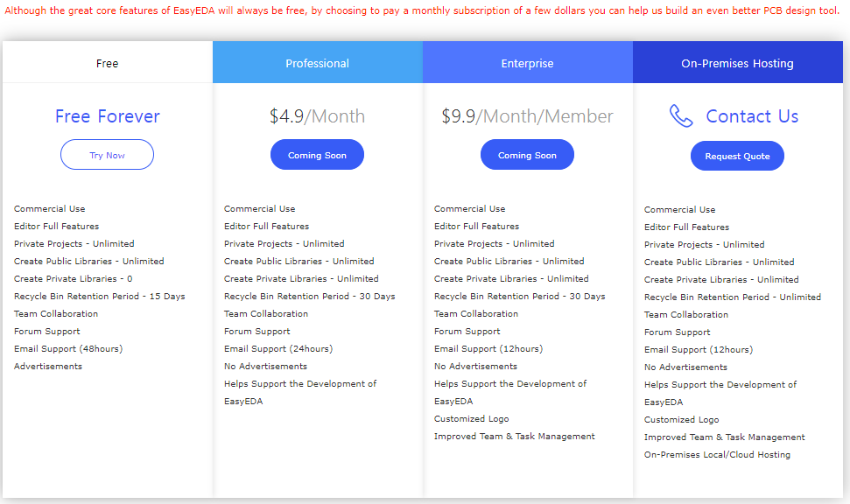Click the Request Quote button
850x504 pixels.
(x=737, y=156)
